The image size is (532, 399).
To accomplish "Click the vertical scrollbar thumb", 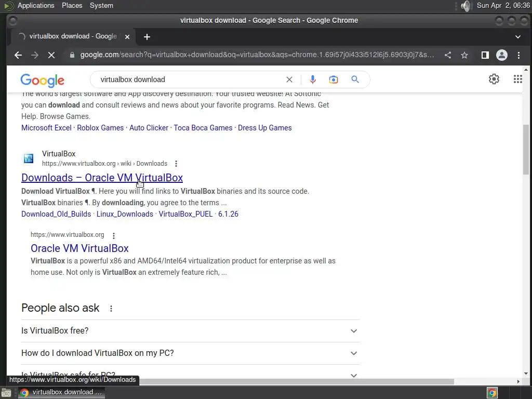I will pos(526,150).
